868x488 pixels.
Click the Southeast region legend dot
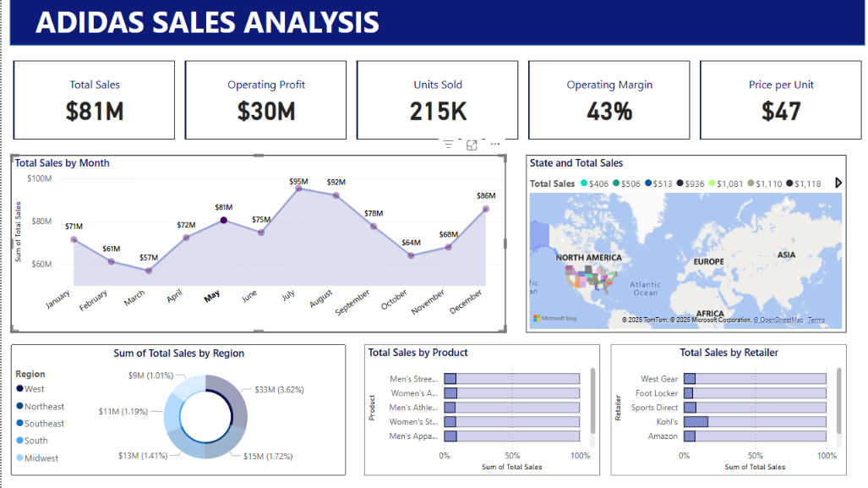coord(20,423)
